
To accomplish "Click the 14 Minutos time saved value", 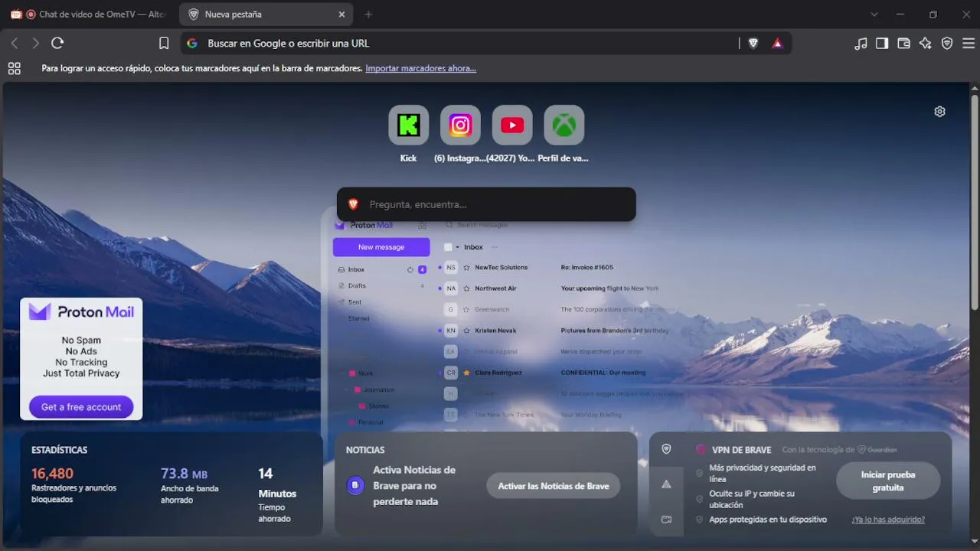I will pos(277,483).
